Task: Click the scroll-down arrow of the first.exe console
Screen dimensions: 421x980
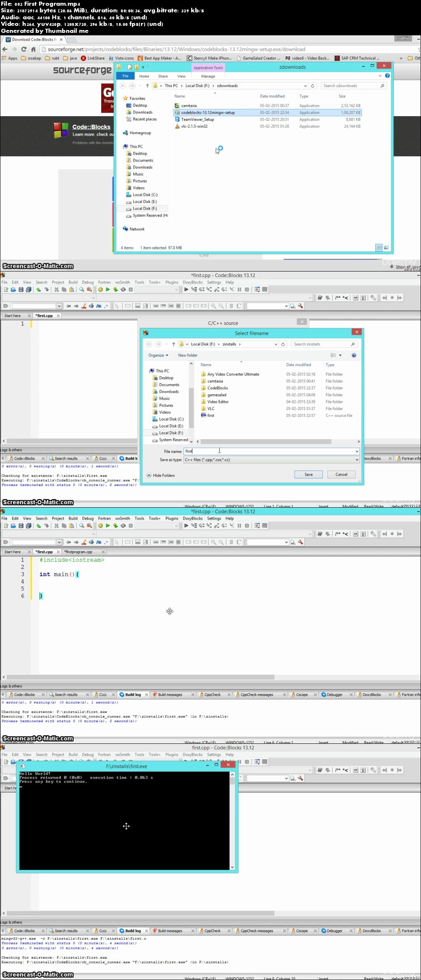Action: [232, 867]
